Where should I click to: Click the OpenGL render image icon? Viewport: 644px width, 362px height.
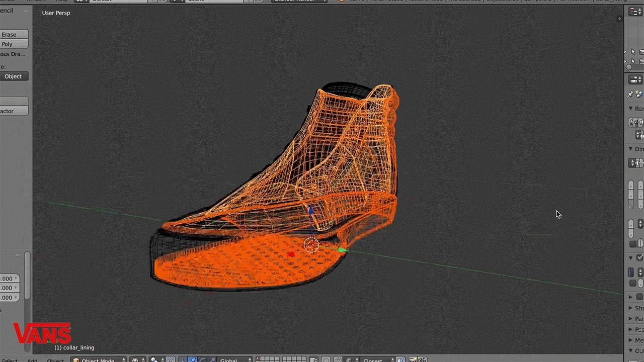412,360
